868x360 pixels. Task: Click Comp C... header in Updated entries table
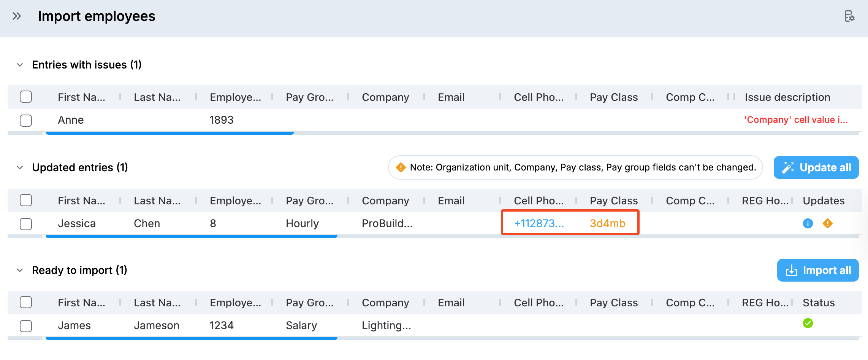click(x=690, y=201)
